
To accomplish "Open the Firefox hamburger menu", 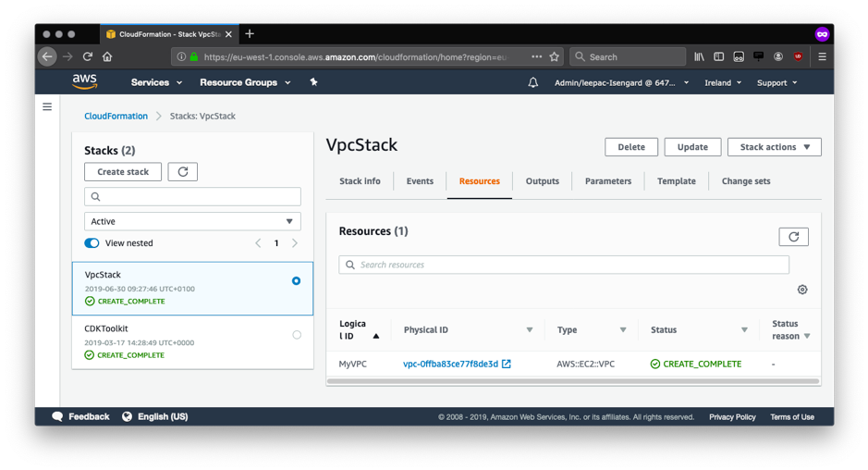I will coord(822,56).
